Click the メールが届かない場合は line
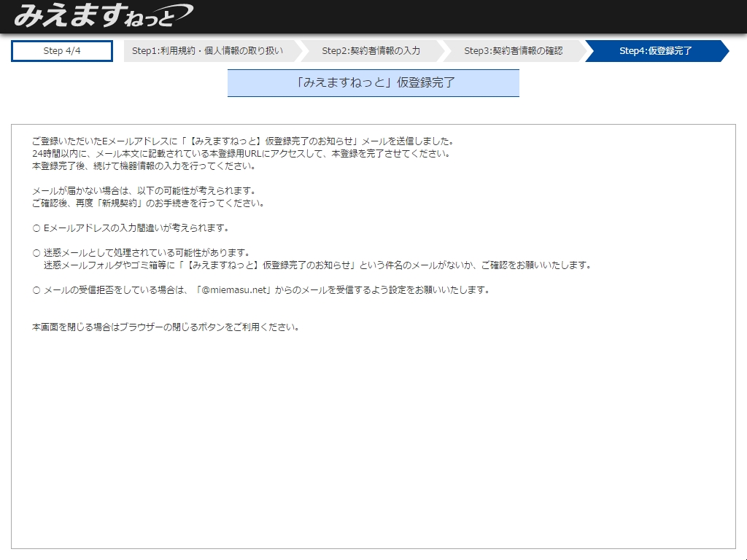This screenshot has width=747, height=560. [143, 191]
